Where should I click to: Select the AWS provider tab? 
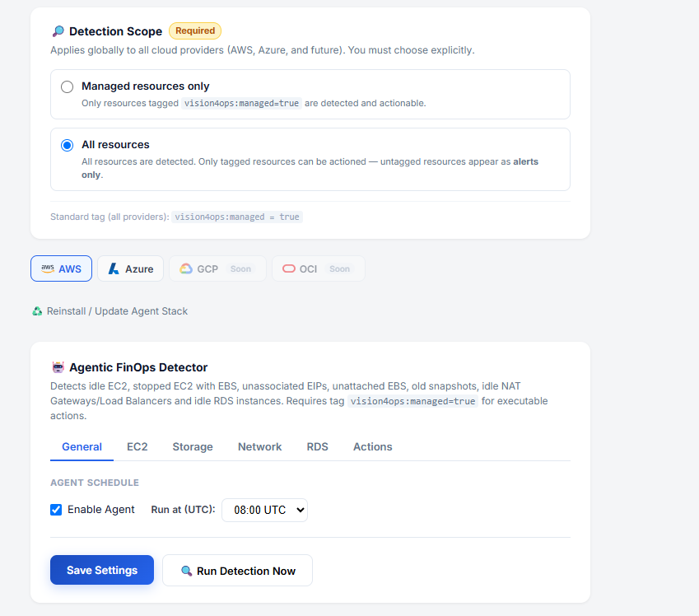tap(62, 268)
